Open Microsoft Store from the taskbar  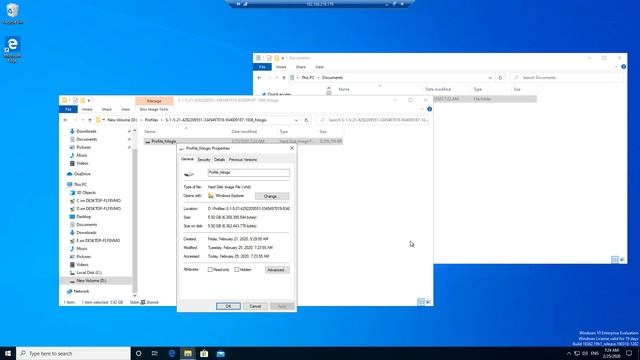[204, 353]
